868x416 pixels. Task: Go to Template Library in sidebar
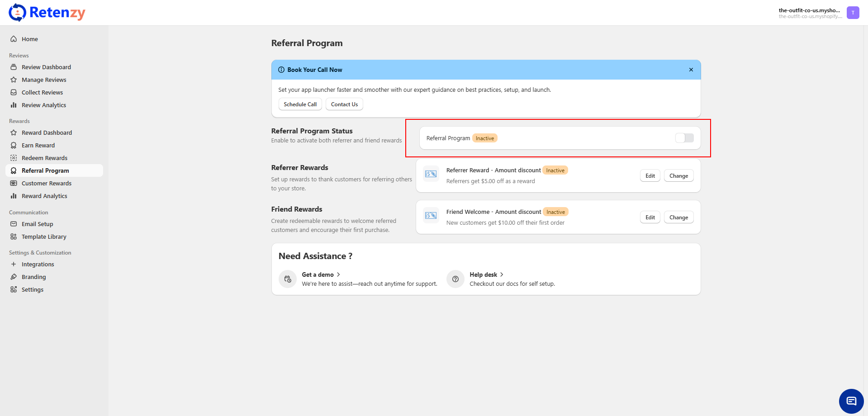(x=44, y=236)
